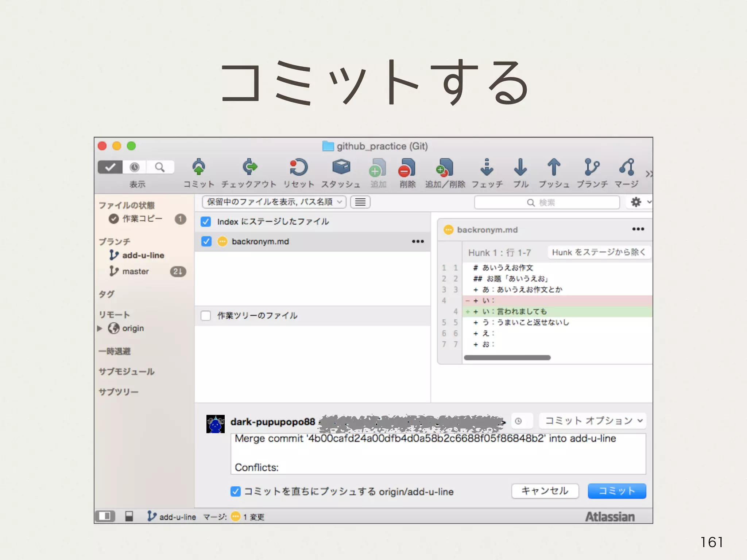747x560 pixels.
Task: Click the Pull arrow icon
Action: click(x=520, y=168)
